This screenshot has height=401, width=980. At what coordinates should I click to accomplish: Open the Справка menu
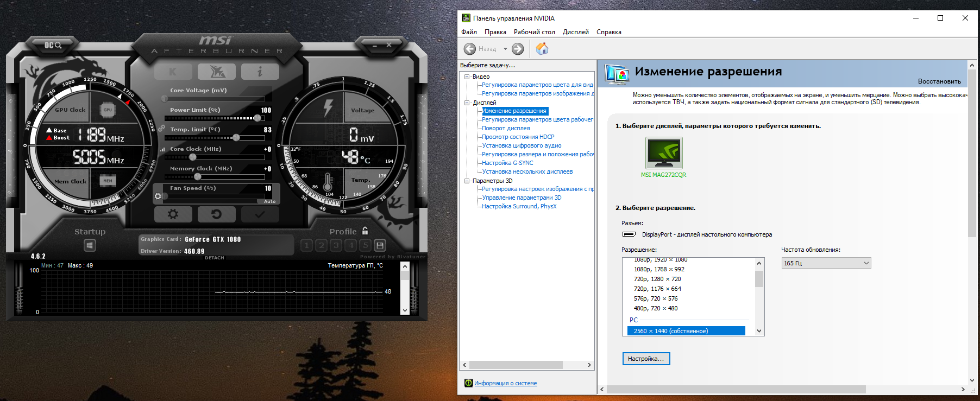[x=609, y=32]
